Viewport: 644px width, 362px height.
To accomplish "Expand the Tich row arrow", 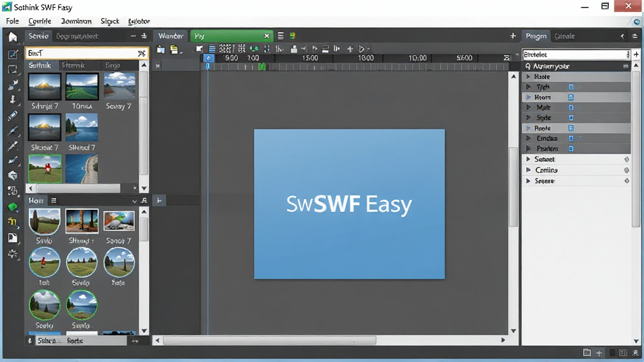I will [x=528, y=87].
